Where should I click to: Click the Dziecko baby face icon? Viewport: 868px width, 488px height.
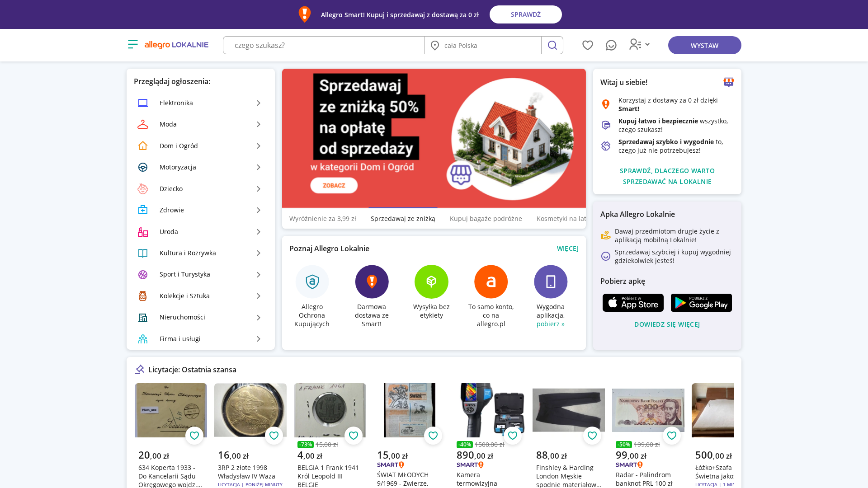coord(143,188)
